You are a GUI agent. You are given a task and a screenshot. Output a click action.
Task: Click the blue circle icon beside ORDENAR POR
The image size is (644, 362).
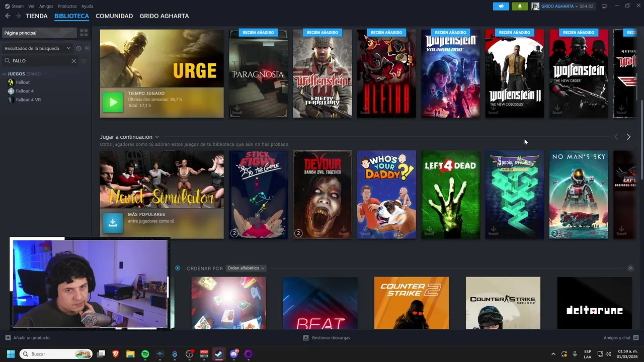178,268
